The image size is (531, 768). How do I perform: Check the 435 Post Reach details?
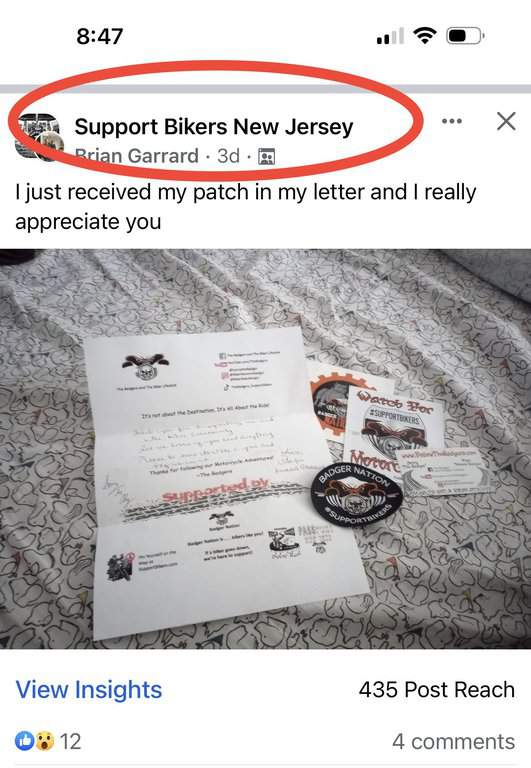pos(436,690)
